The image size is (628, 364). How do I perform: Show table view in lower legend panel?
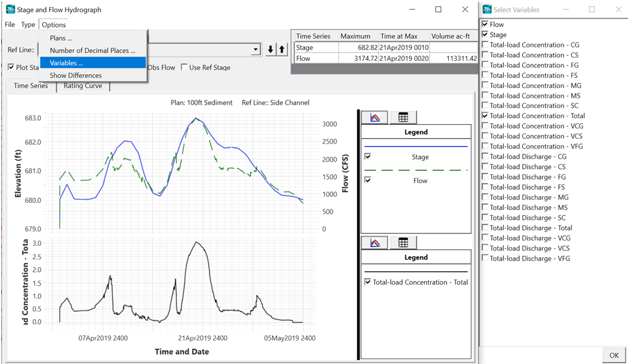click(403, 243)
